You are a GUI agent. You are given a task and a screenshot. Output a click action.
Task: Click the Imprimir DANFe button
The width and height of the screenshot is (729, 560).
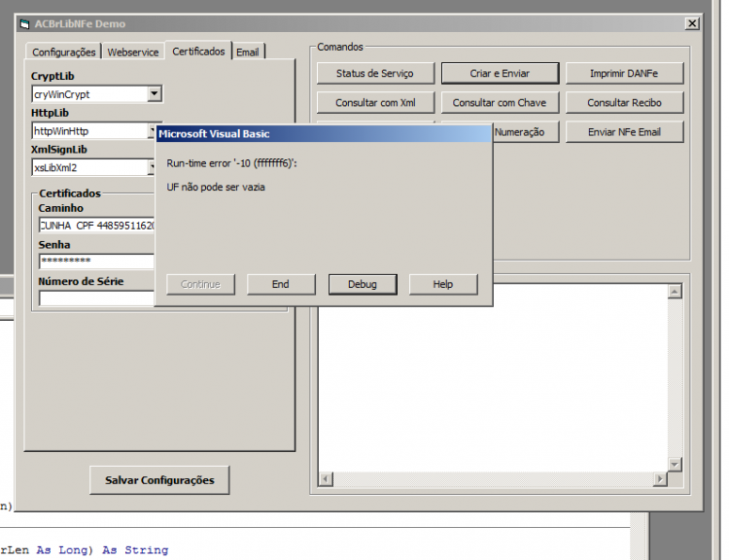point(624,74)
